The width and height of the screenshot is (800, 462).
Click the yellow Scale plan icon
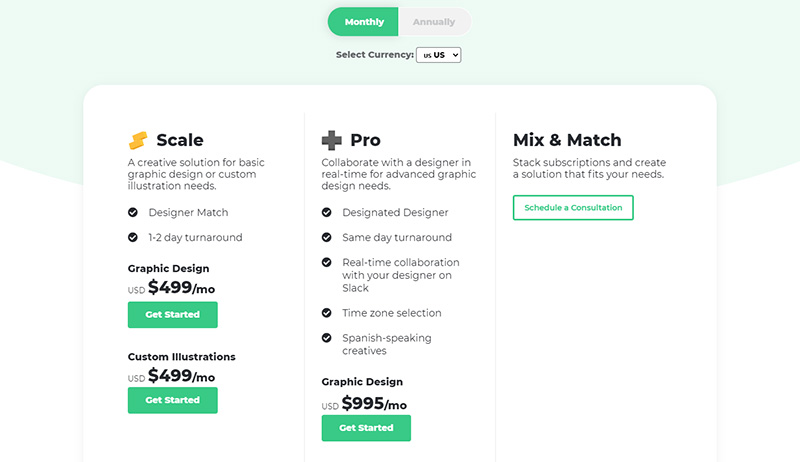[x=138, y=140]
